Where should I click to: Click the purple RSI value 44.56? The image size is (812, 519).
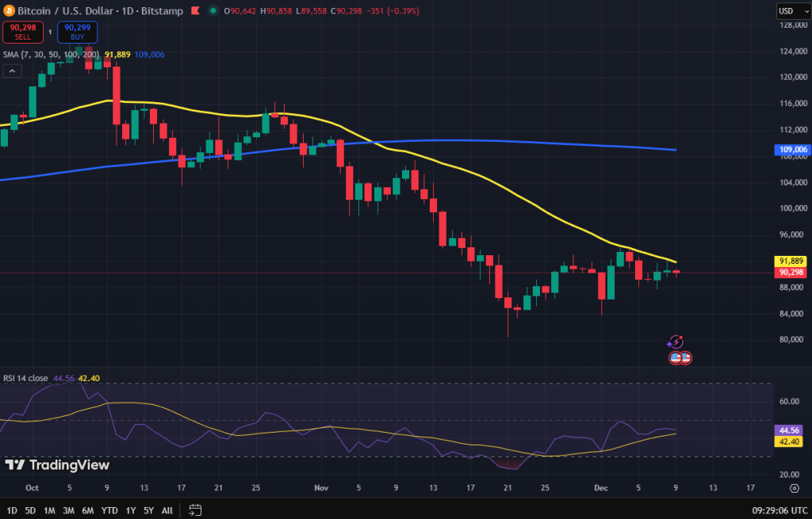(63, 378)
